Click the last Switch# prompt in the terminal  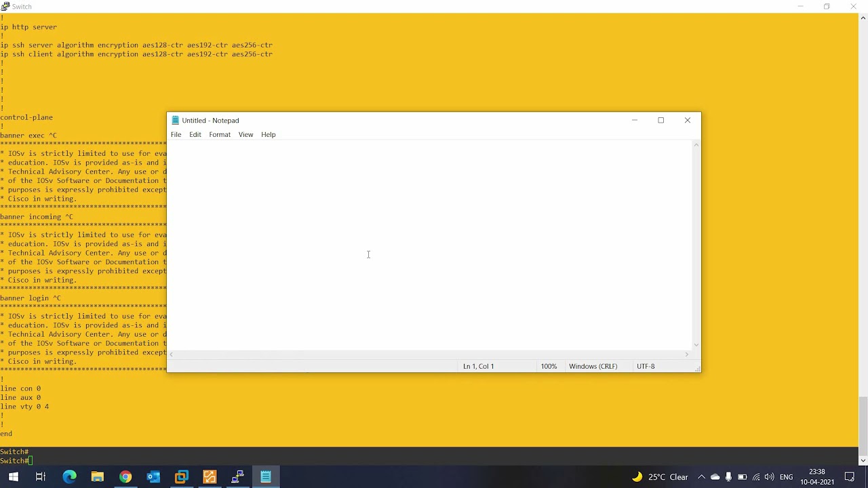pos(14,461)
